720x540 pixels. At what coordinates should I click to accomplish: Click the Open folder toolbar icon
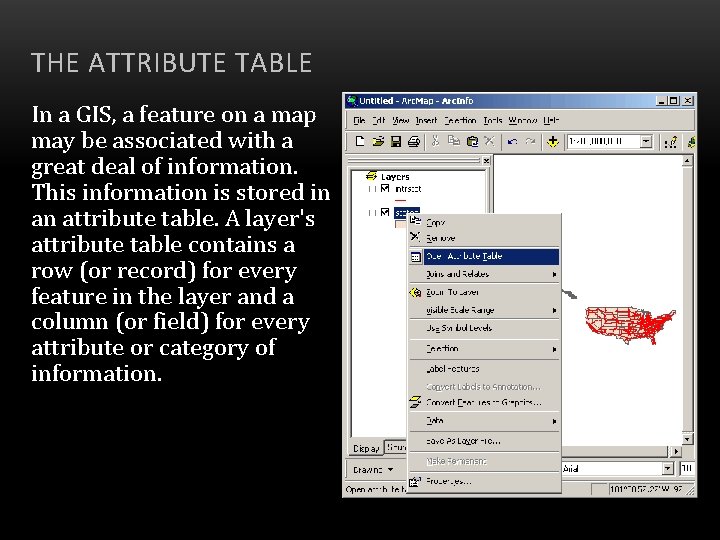pyautogui.click(x=378, y=141)
